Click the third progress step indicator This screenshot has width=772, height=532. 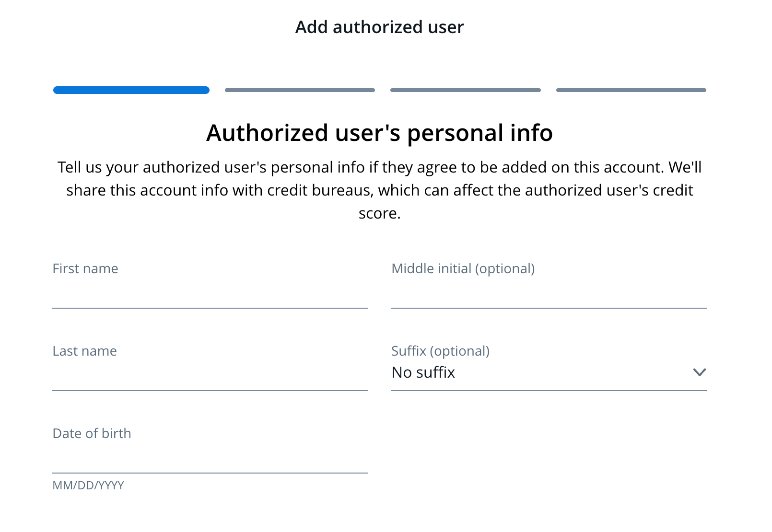tap(465, 90)
